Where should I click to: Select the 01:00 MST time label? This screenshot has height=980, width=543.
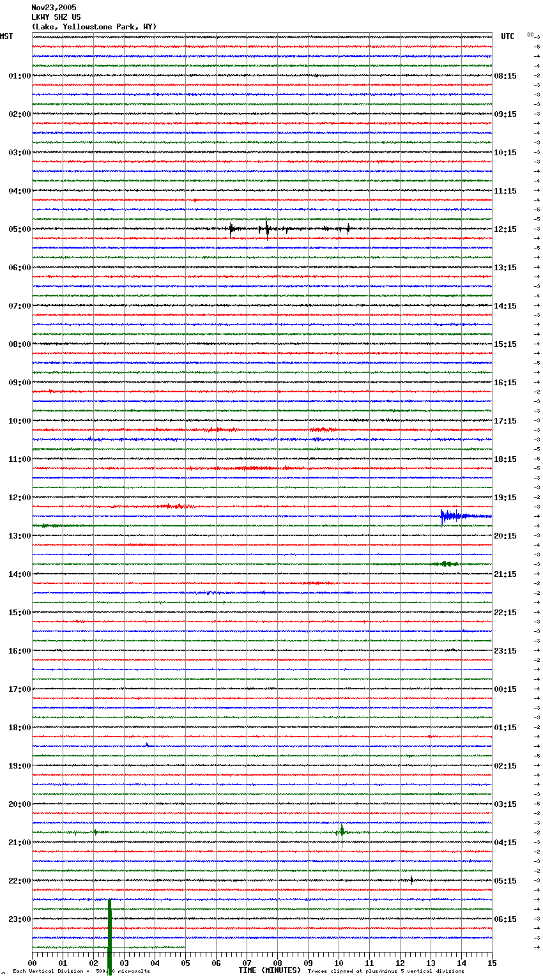pos(19,76)
